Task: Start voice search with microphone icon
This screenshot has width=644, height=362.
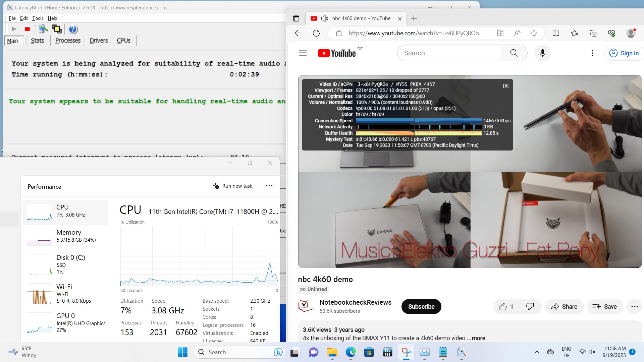Action: pos(543,53)
